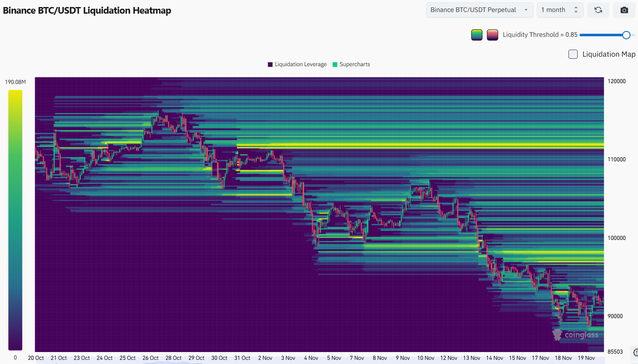Click the up-down arrows beside 1 month
The image size is (638, 364).
pos(576,10)
